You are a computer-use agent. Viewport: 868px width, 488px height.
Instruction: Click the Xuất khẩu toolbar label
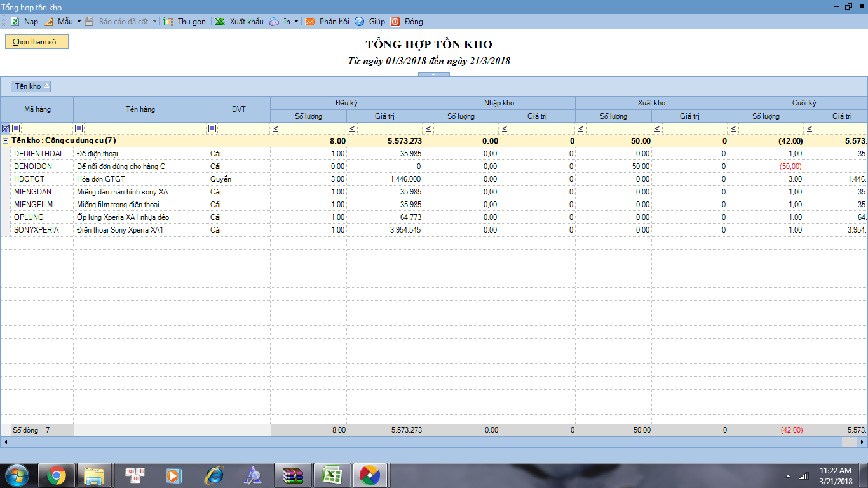(247, 22)
